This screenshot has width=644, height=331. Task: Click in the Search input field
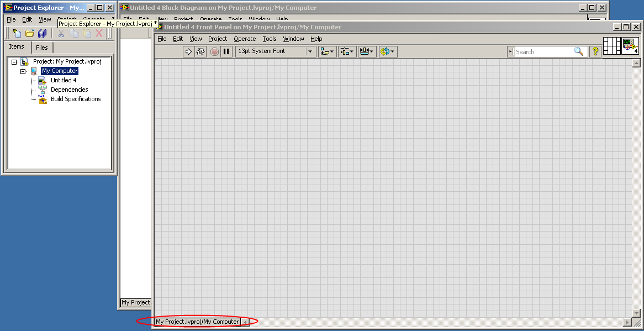pyautogui.click(x=543, y=51)
